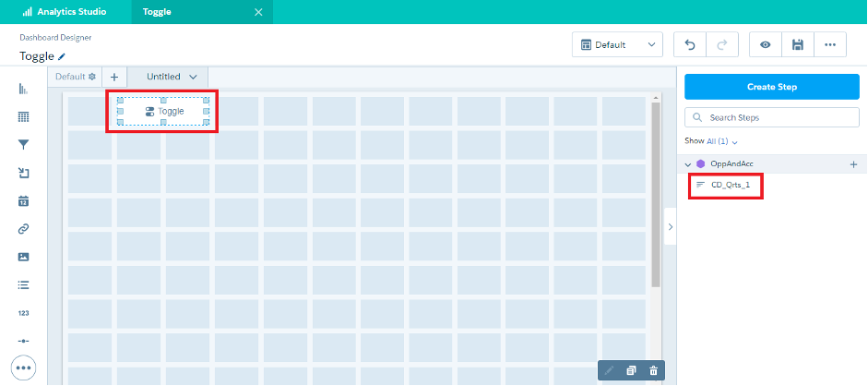Delete the widget with the trash icon

pyautogui.click(x=653, y=370)
